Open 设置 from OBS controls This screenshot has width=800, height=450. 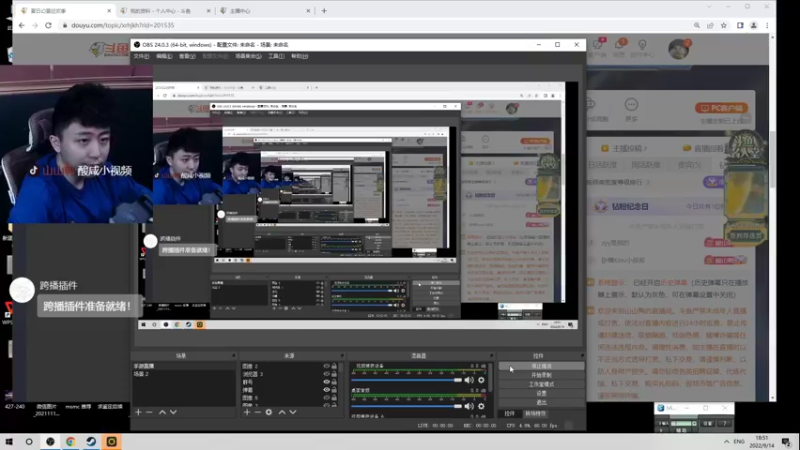[541, 393]
